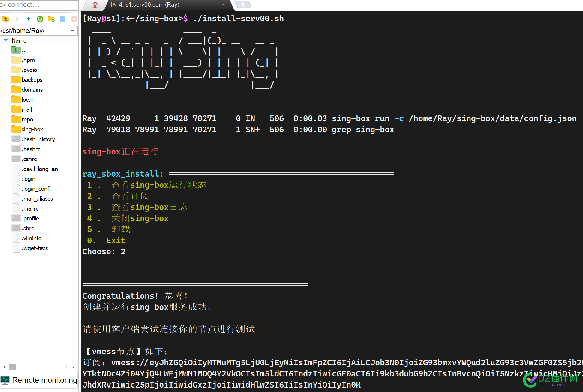Select the .cshrc file

[24, 159]
